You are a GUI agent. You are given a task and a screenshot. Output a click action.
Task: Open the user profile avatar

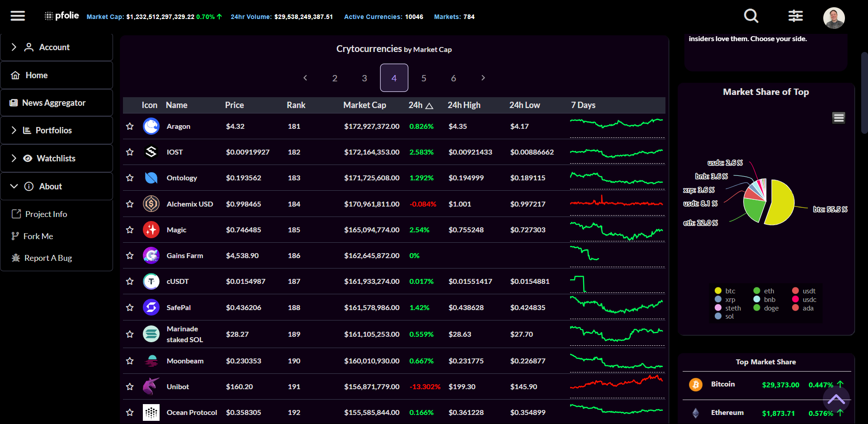(834, 18)
